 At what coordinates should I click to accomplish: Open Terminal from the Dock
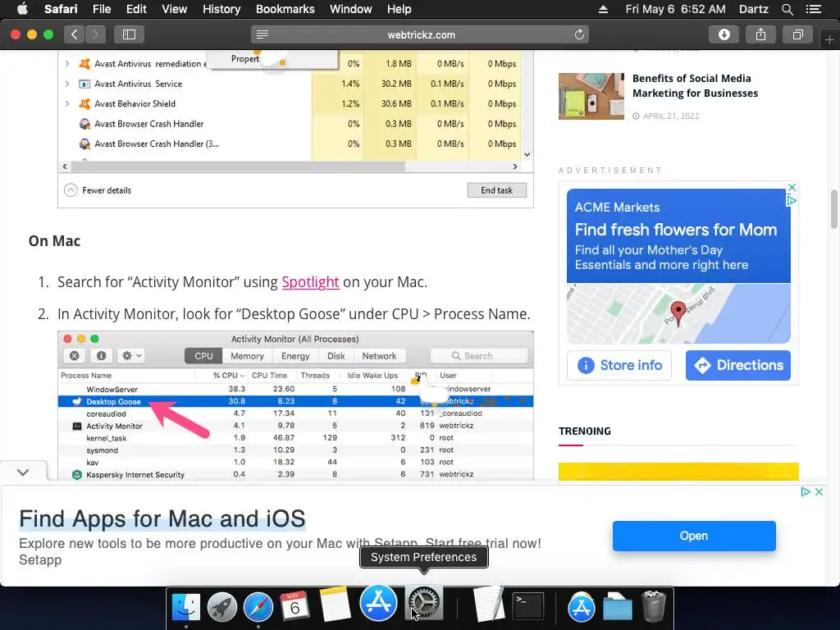click(528, 606)
